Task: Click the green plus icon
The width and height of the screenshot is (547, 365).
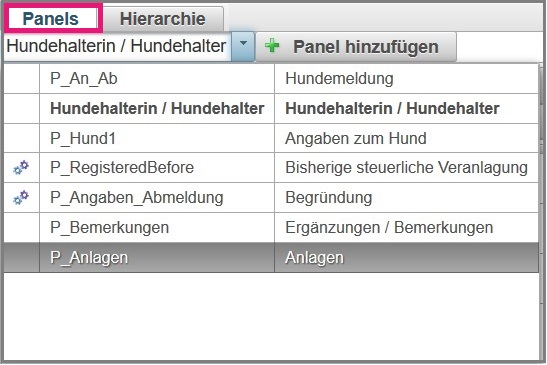Action: click(x=272, y=46)
